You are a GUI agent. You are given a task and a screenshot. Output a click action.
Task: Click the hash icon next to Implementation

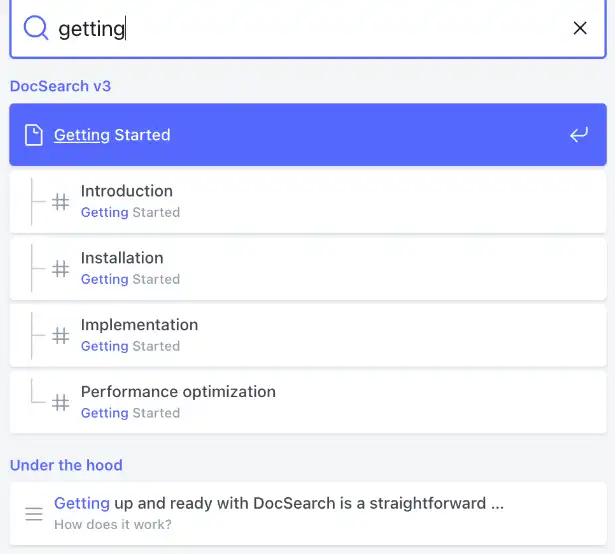(x=60, y=336)
